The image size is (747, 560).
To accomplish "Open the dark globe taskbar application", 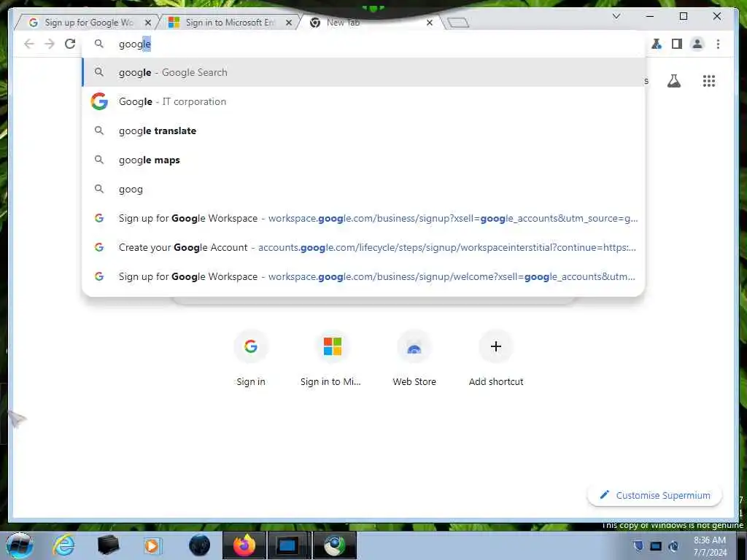I will click(x=199, y=545).
